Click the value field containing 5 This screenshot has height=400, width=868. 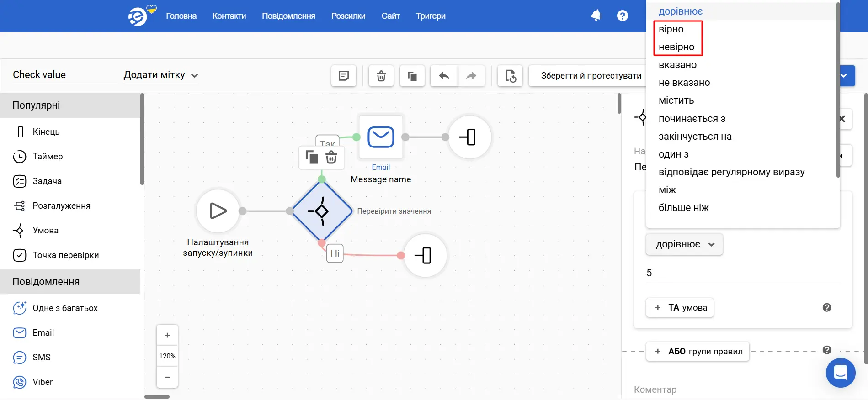click(x=742, y=273)
